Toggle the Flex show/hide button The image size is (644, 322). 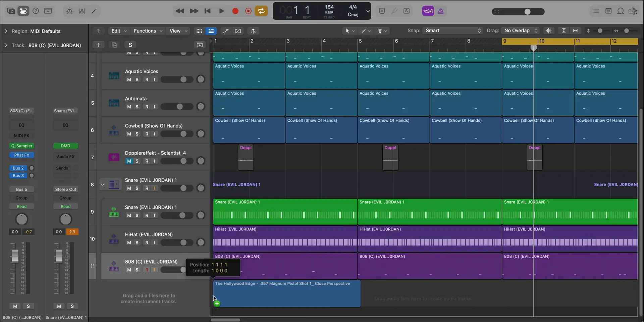(x=238, y=31)
